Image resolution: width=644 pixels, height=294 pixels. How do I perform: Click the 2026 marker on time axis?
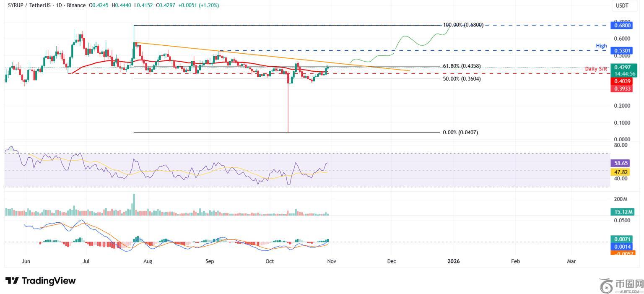tap(453, 261)
